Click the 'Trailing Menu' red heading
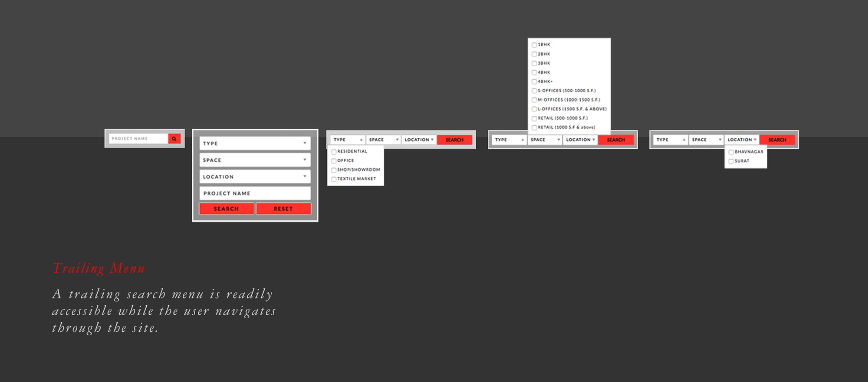Screen dimensions: 868x382 point(99,268)
